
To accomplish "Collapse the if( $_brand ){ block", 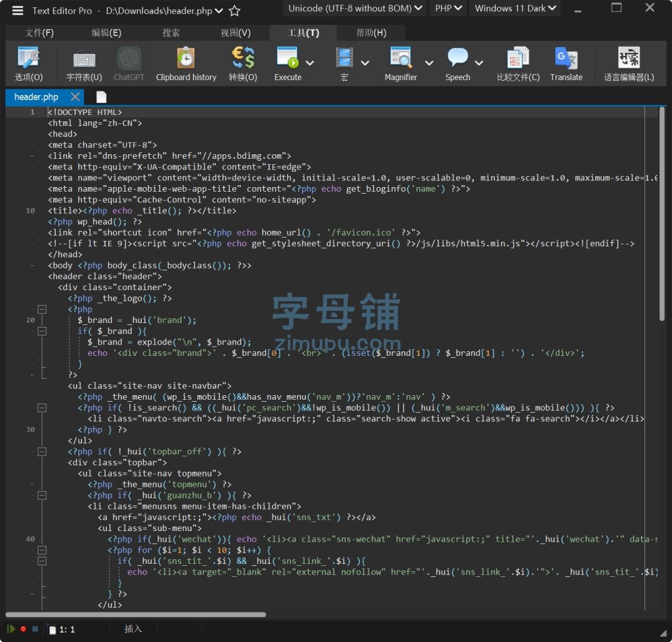I will (x=42, y=331).
